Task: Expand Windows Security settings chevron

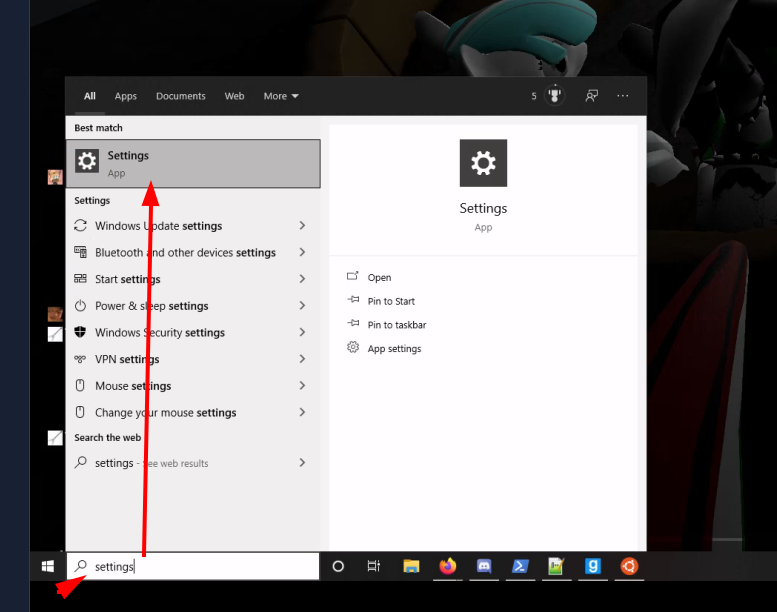Action: [x=302, y=332]
